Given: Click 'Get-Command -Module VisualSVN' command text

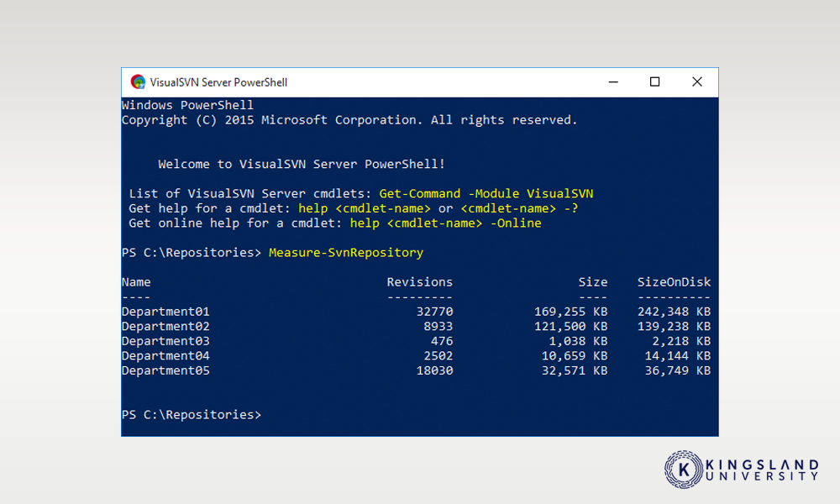Looking at the screenshot, I should point(486,193).
